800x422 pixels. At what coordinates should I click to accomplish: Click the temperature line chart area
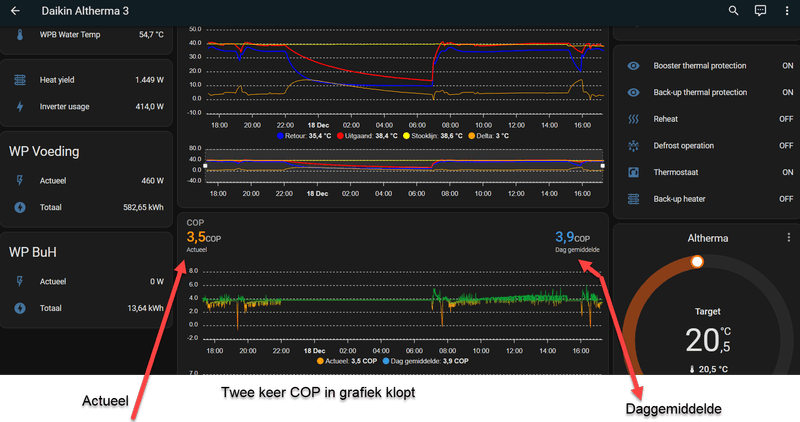(403, 71)
